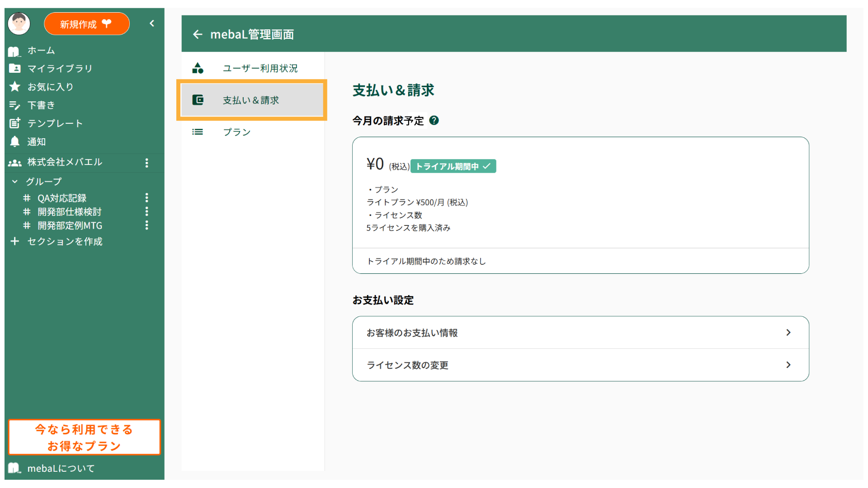Open the options menu for 開発部定例MTG
The image size is (868, 488).
[x=146, y=225]
